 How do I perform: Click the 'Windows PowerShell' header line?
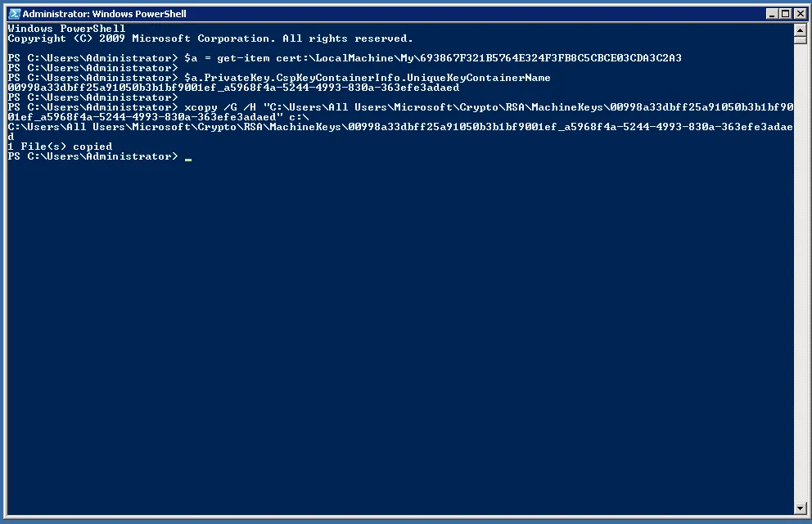coord(66,29)
